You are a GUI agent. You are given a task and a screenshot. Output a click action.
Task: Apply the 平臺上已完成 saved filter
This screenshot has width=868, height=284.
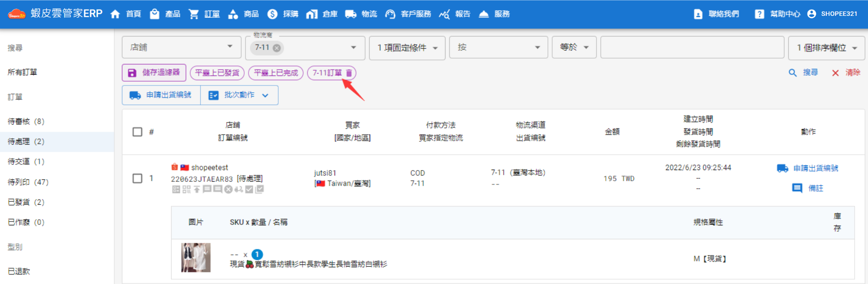[x=276, y=73]
